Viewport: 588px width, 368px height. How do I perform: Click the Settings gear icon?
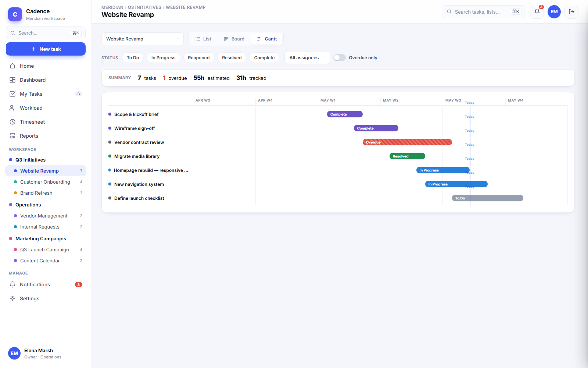pyautogui.click(x=12, y=298)
